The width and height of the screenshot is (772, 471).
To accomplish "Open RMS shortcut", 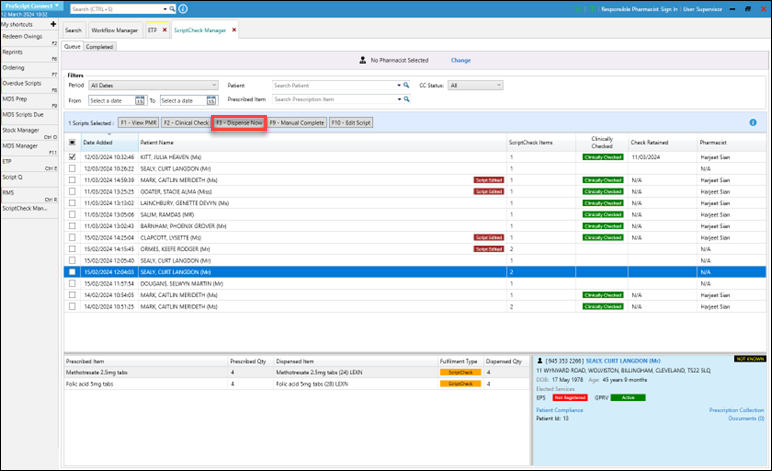I will click(x=30, y=195).
